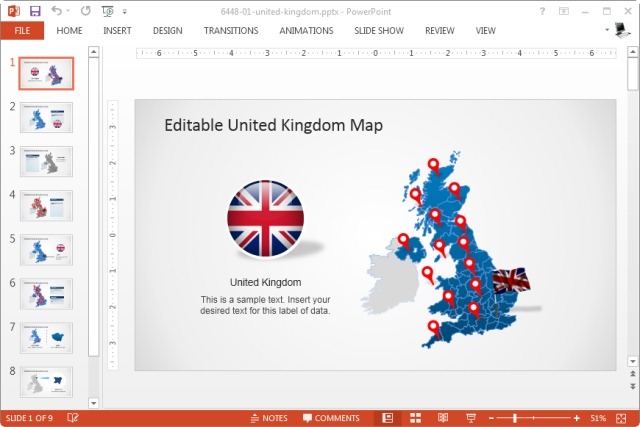Click the user account picture icon
The width and height of the screenshot is (640, 427).
622,30
